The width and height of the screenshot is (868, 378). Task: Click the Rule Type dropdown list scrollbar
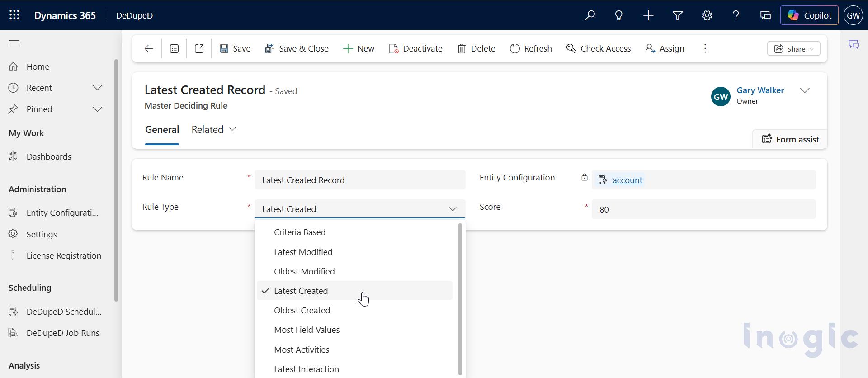(460, 299)
